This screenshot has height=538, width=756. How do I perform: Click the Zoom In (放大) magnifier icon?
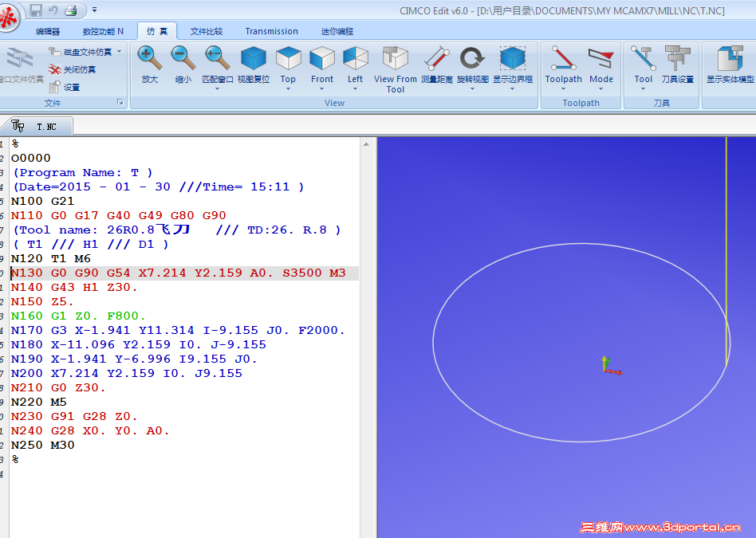tap(149, 58)
